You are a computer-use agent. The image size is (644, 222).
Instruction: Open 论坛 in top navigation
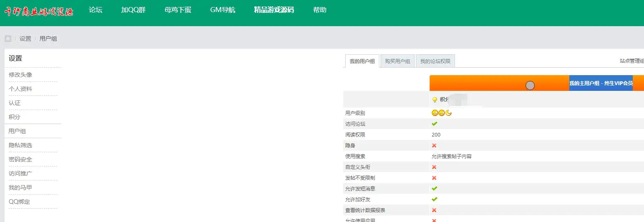(x=96, y=10)
